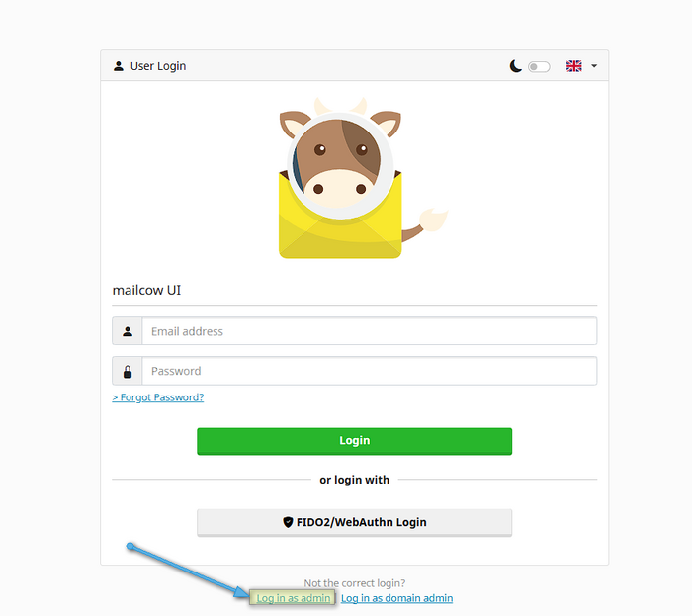Click the moon dark-mode icon
The width and height of the screenshot is (692, 616).
click(x=515, y=66)
